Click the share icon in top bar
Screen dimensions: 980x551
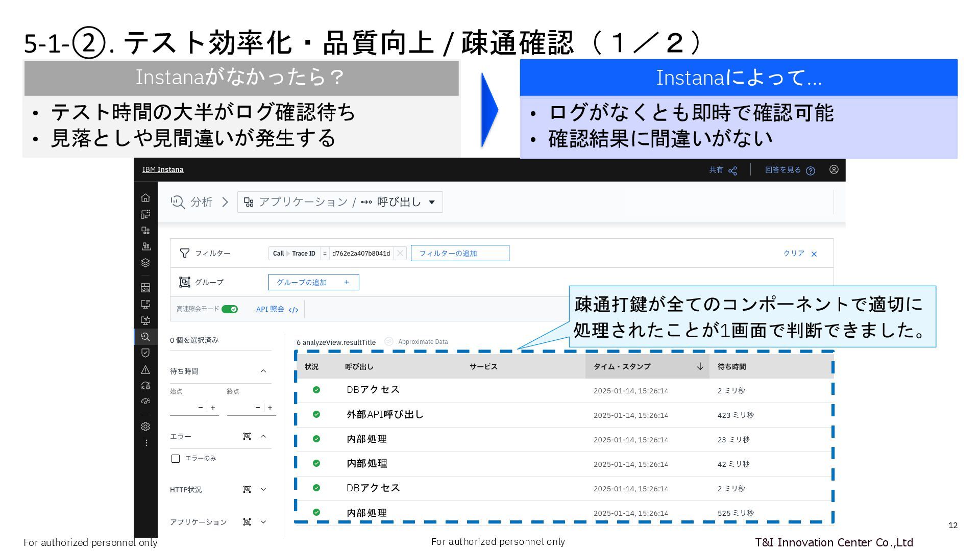[732, 170]
